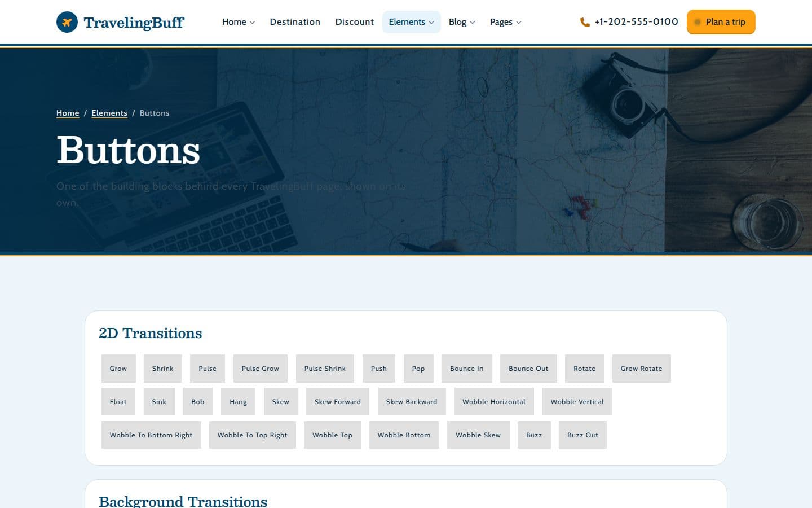812x508 pixels.
Task: Open the Discount menu item
Action: (355, 22)
